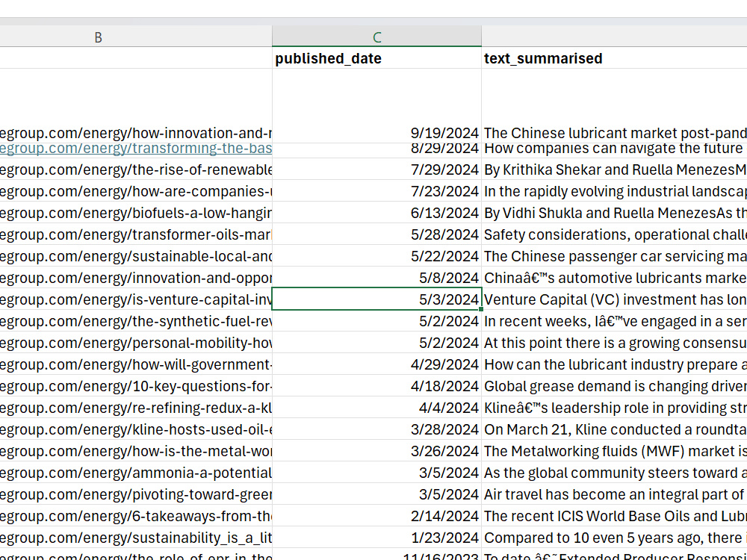Screen dimensions: 747x560
Task: Click the is-venture-capital-inv URL cell
Action: [x=136, y=299]
